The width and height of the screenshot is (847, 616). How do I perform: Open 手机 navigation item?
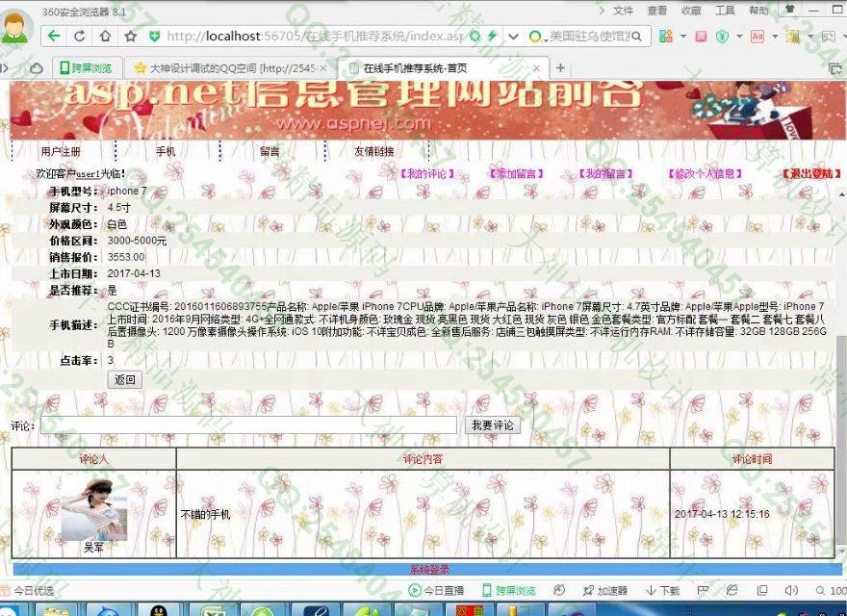click(x=166, y=152)
